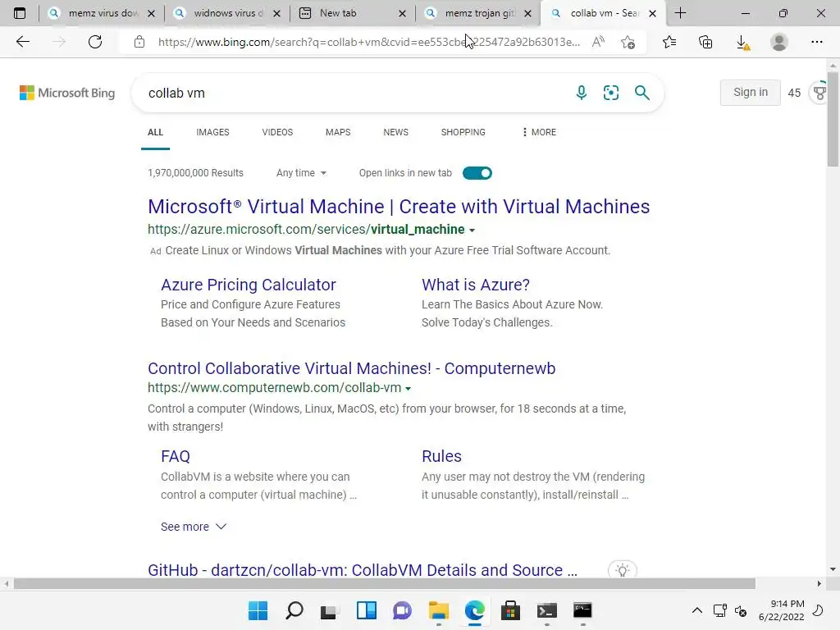
Task: Select the ALL search tab
Action: pyautogui.click(x=155, y=132)
